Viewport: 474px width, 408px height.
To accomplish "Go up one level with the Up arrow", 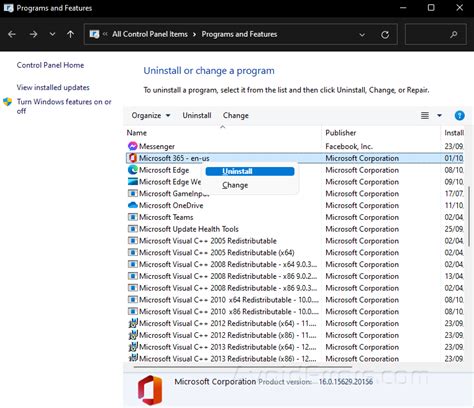I will click(70, 34).
